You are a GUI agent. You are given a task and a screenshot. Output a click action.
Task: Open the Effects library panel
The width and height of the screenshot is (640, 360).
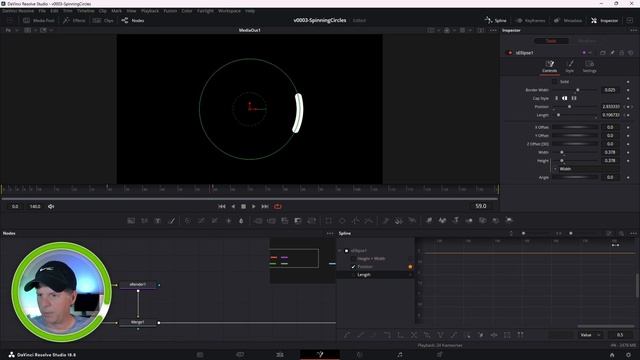(74, 20)
